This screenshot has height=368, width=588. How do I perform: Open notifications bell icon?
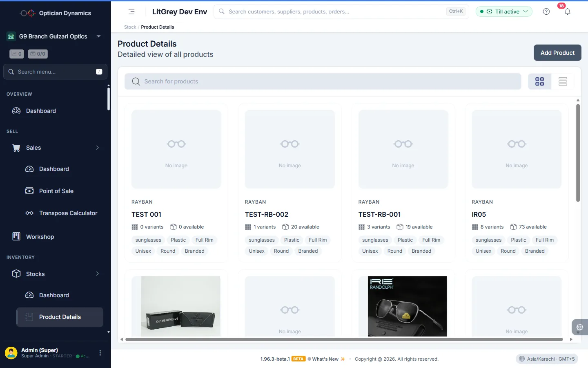tap(568, 11)
